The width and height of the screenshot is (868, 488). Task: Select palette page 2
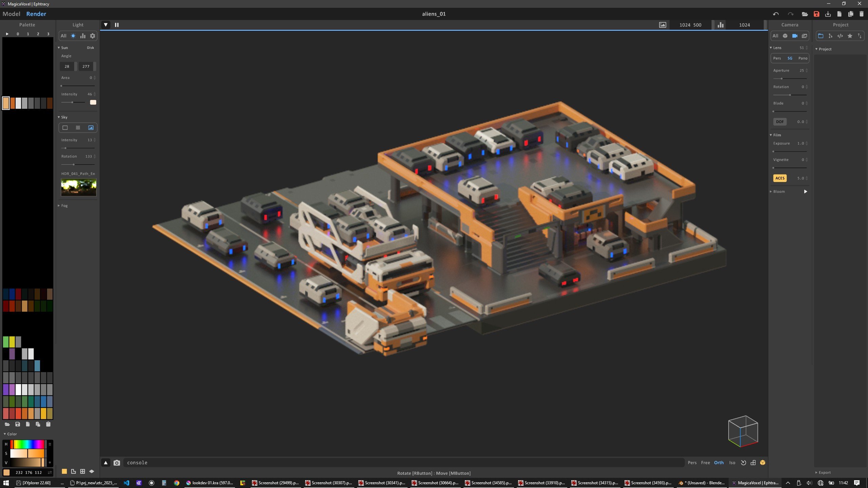coord(38,34)
